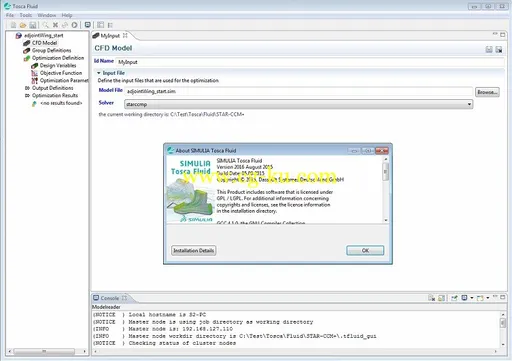This screenshot has width=512, height=361.
Task: Select Design Variables tree node
Action: (58, 65)
